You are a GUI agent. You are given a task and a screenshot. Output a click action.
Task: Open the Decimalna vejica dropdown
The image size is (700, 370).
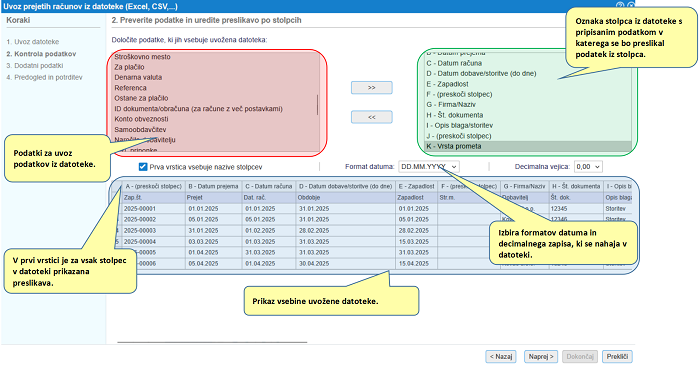588,166
